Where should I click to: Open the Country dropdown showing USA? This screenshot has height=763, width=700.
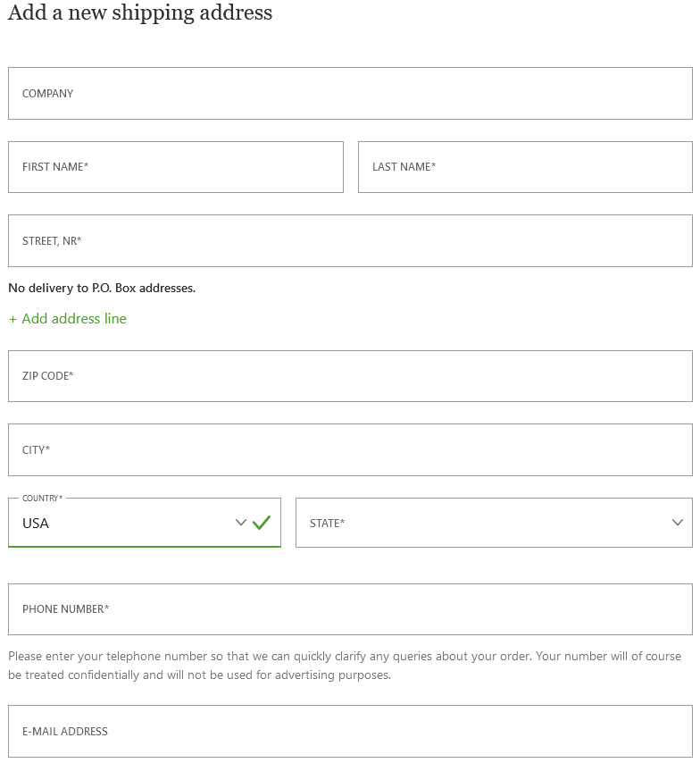coord(145,523)
